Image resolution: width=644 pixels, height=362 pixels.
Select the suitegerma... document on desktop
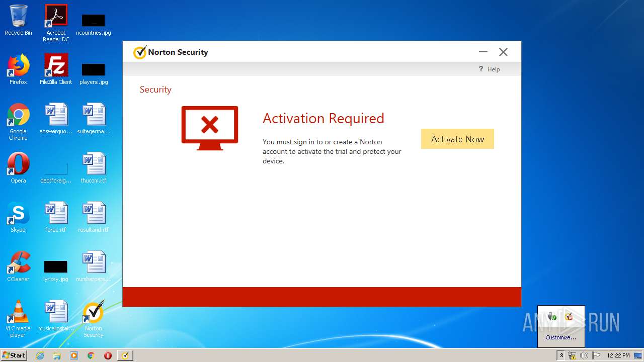coord(94,119)
